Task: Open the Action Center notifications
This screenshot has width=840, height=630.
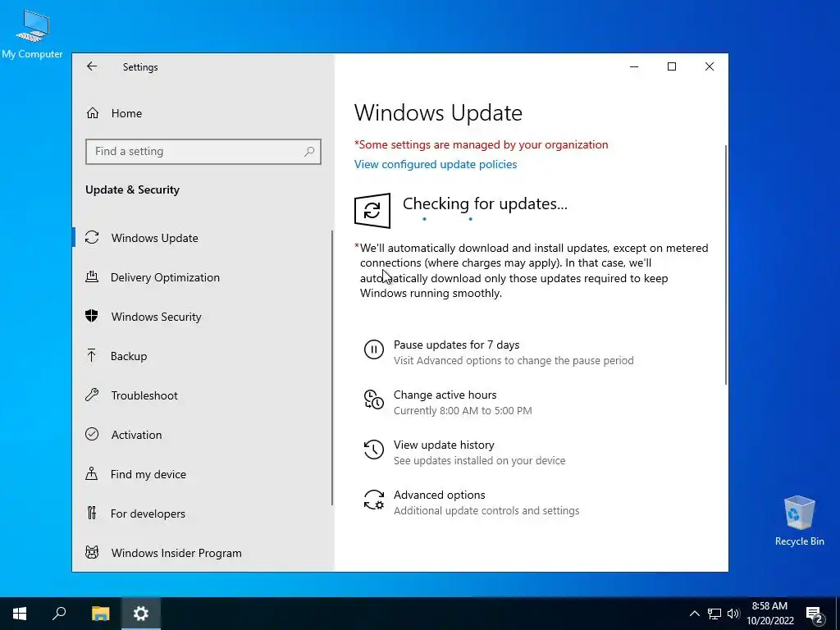Action: tap(815, 614)
